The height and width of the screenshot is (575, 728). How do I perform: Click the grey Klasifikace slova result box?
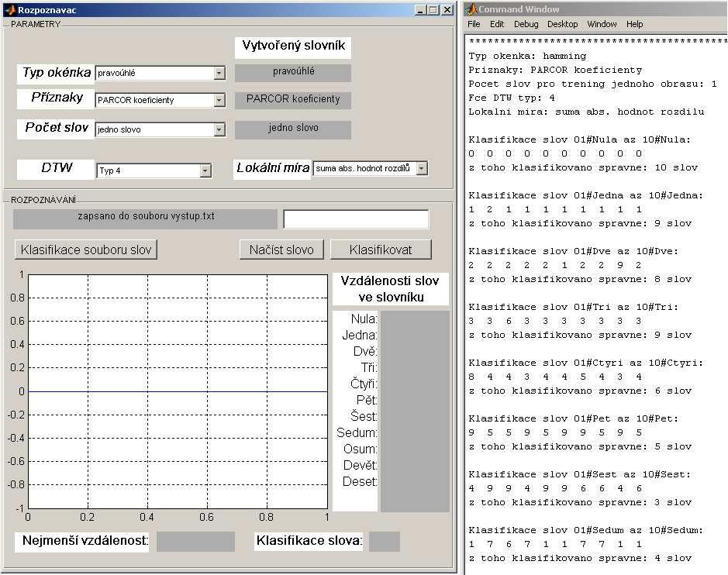pos(385,542)
